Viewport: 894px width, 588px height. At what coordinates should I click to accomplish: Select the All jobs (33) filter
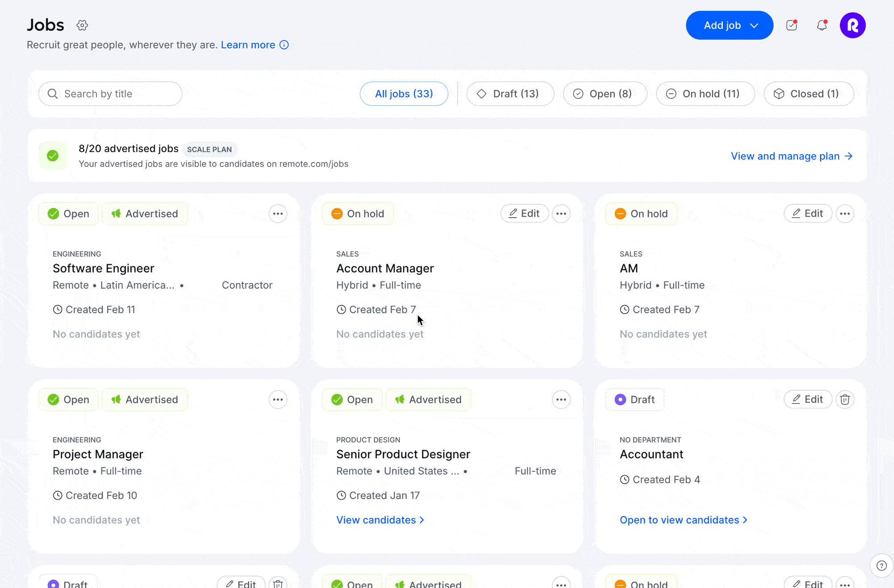pos(404,94)
